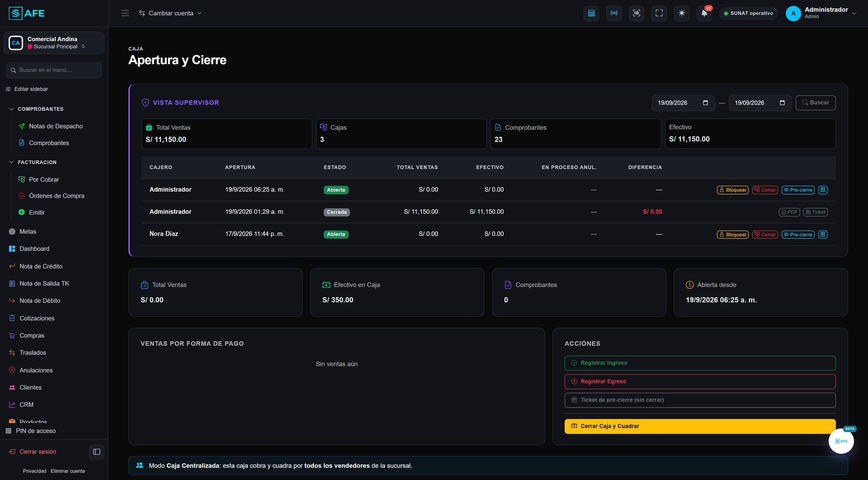Collapse sidebar panel icon near Cerrar sesión
Screen dimensions: 868x480
coord(97,452)
